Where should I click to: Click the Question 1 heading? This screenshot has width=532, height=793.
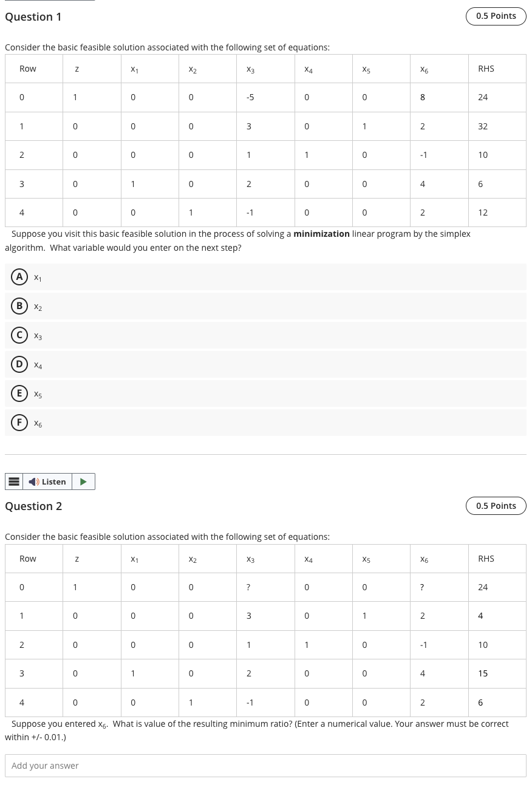(x=33, y=16)
